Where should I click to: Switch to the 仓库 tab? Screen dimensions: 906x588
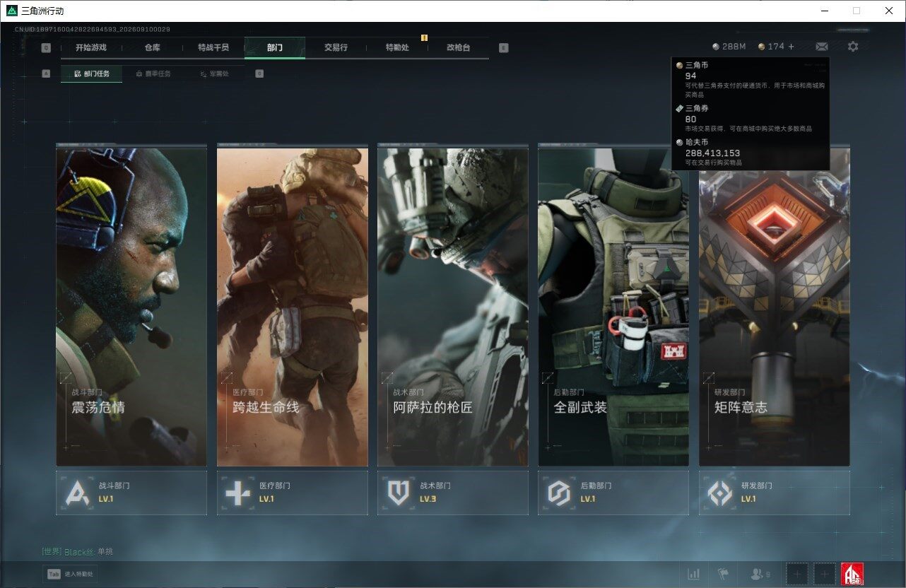(153, 47)
